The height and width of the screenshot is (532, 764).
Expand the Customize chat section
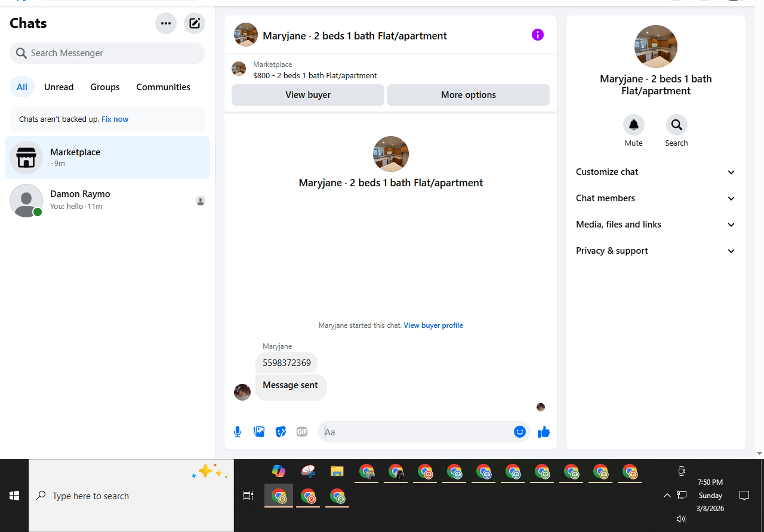click(656, 172)
